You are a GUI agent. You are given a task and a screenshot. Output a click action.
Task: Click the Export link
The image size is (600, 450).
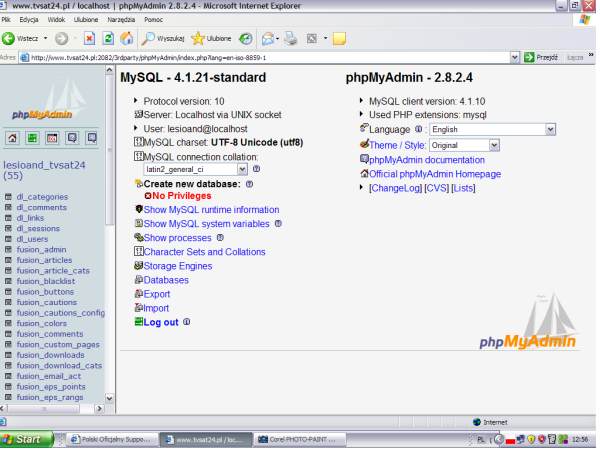[x=157, y=294]
